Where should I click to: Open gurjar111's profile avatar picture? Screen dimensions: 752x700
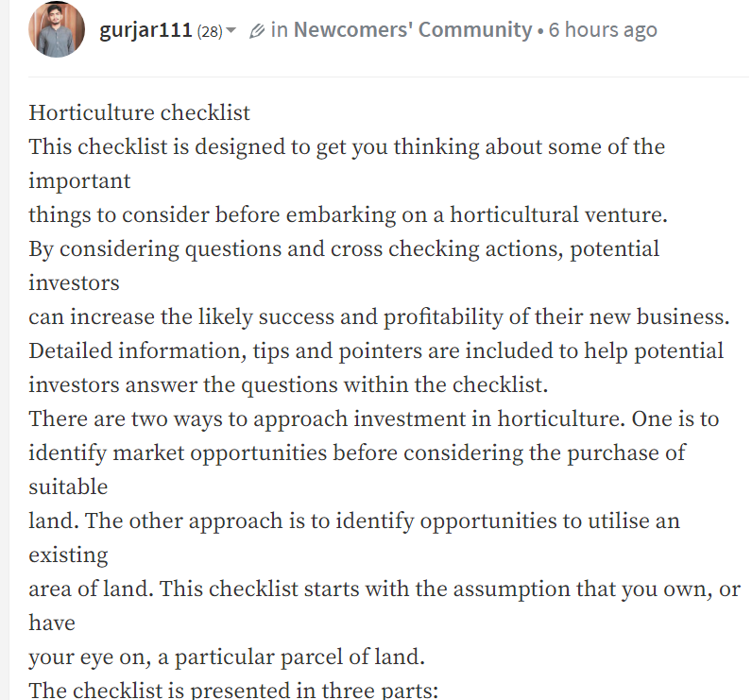(57, 29)
